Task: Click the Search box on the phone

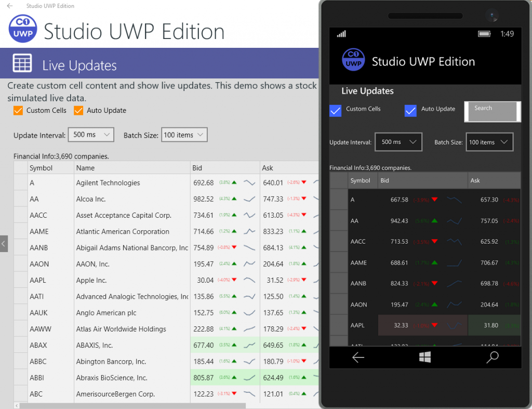Action: (x=493, y=112)
